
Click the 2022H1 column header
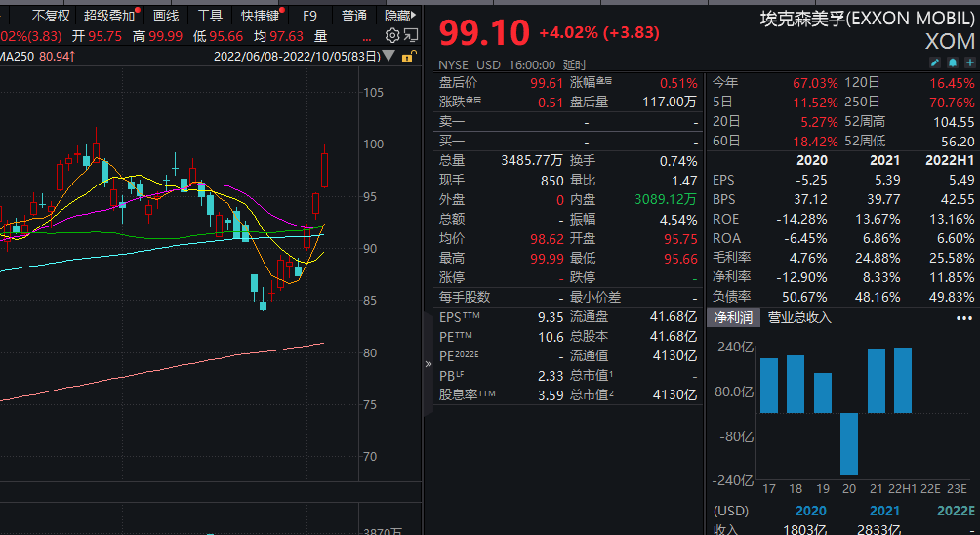[950, 160]
